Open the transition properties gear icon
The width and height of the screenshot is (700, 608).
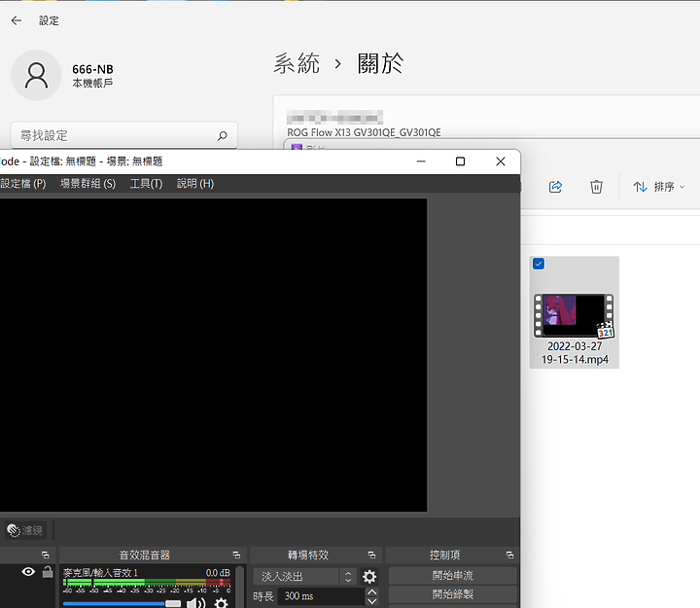pos(369,577)
